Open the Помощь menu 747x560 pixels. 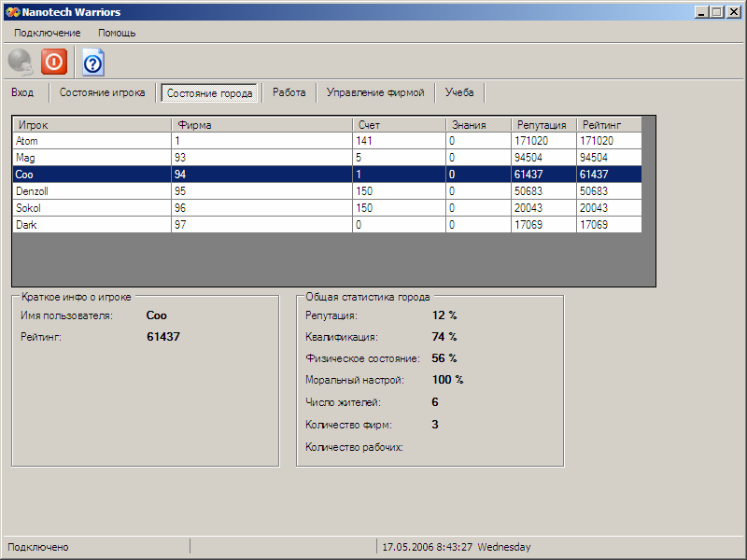pyautogui.click(x=117, y=33)
